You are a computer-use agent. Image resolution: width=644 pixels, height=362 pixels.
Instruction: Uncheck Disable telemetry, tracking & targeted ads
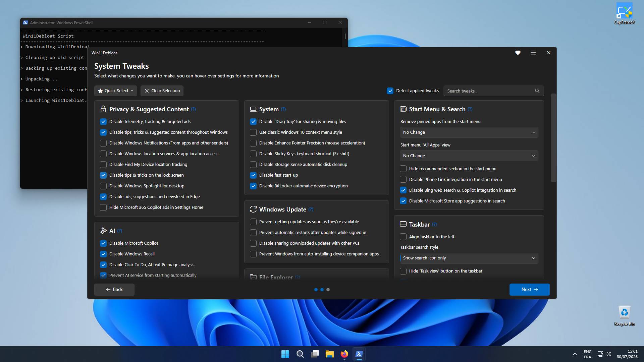pos(103,122)
